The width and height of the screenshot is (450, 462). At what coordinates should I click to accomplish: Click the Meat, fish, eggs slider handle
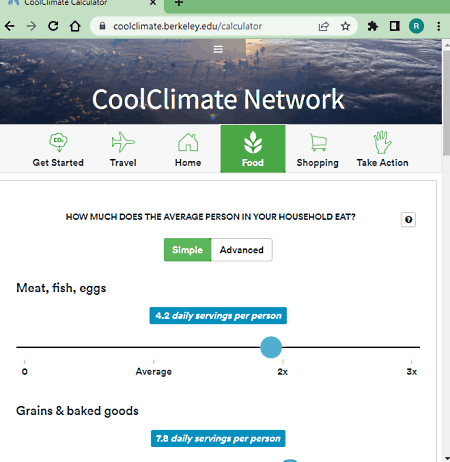pos(271,347)
